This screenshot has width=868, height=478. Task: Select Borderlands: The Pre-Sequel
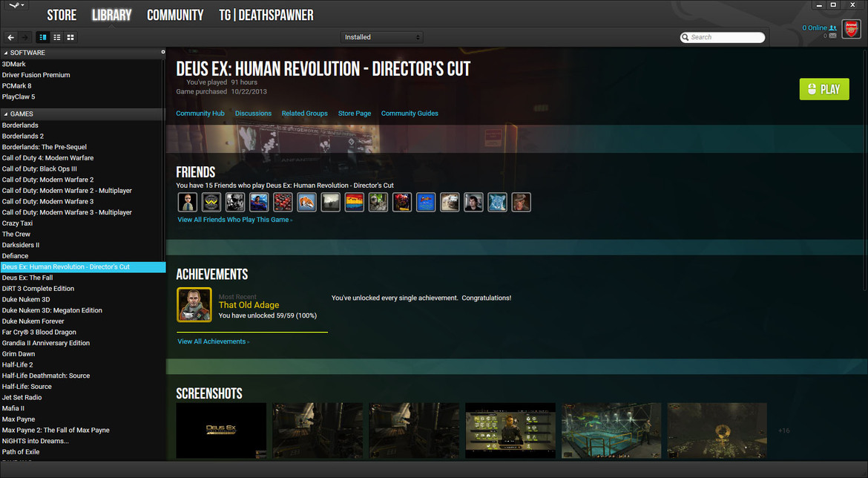pyautogui.click(x=82, y=147)
